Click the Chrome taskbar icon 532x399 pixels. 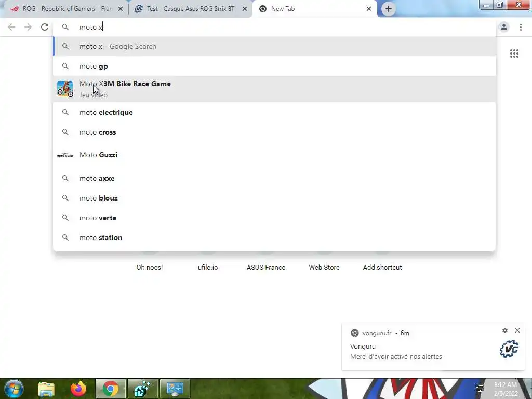coord(111,389)
